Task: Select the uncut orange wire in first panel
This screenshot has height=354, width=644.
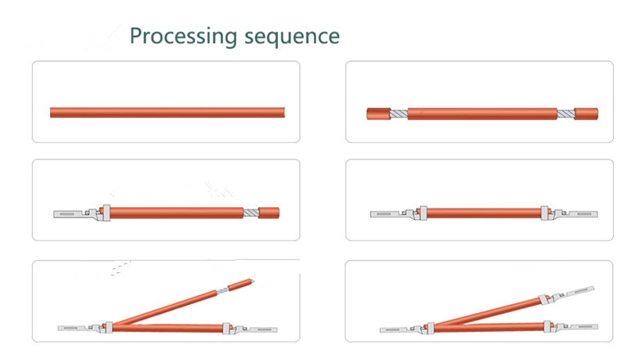Action: pyautogui.click(x=168, y=113)
